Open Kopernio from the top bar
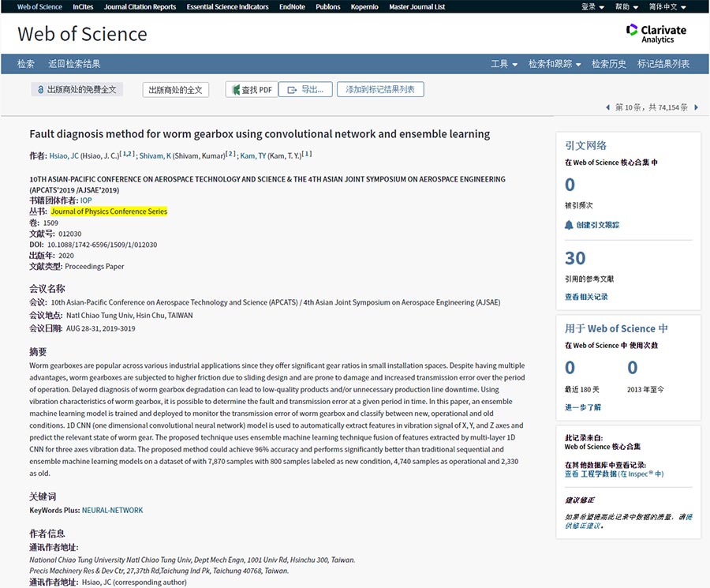This screenshot has width=710, height=588. click(364, 7)
